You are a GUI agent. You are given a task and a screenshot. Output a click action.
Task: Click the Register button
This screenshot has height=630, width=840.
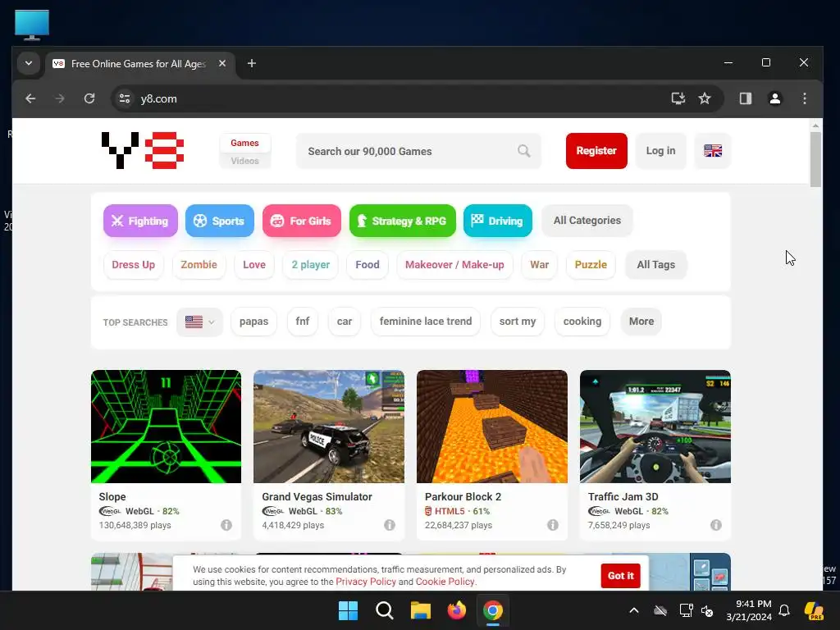pyautogui.click(x=596, y=151)
